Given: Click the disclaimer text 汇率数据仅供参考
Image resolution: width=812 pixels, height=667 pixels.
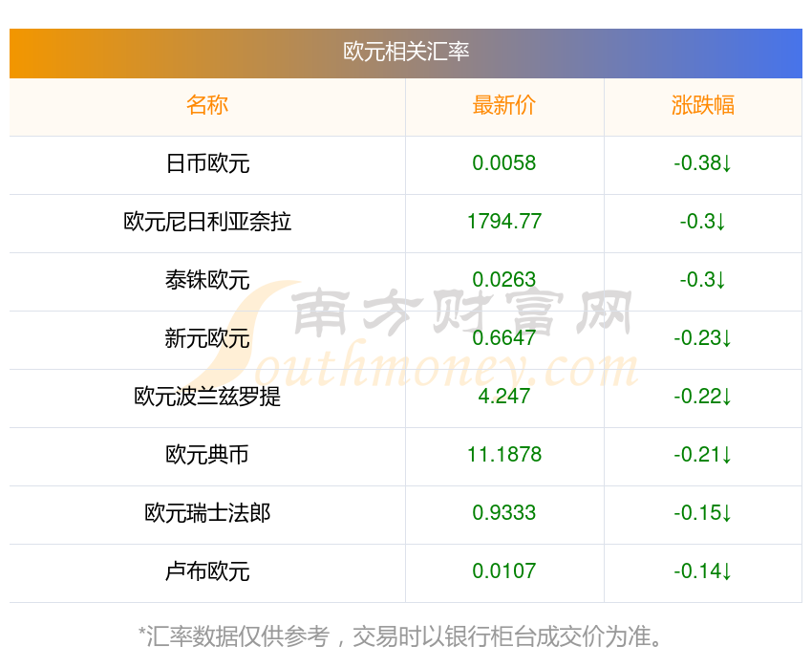Looking at the screenshot, I should (238, 636).
